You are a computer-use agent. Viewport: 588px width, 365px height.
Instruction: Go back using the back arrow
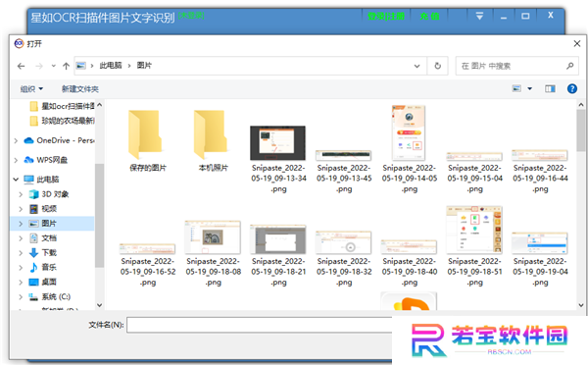[21, 66]
